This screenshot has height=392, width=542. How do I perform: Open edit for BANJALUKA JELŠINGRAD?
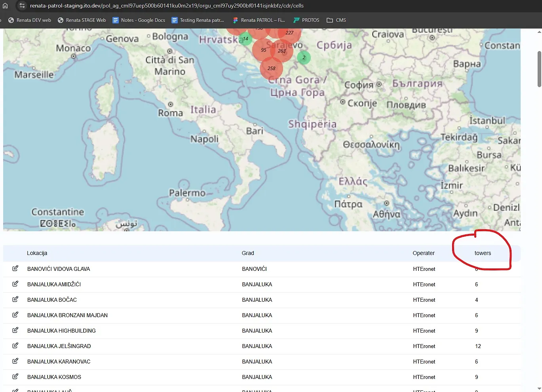(x=15, y=346)
